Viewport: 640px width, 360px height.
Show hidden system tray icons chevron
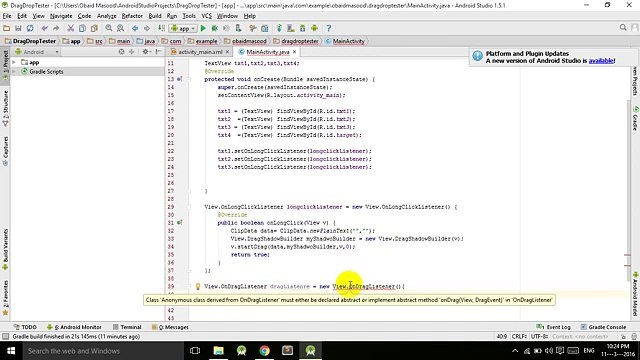click(x=515, y=351)
